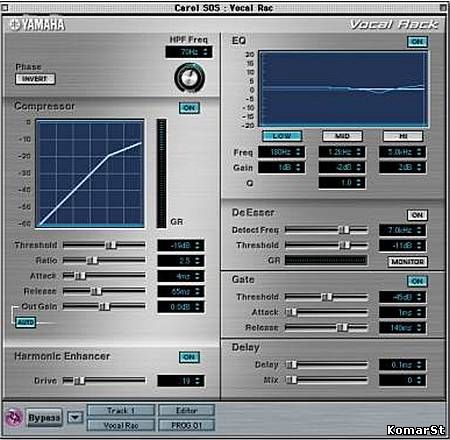Viewport: 450px width, 440px height.
Task: Click the PROG 01 program button
Action: 186,425
